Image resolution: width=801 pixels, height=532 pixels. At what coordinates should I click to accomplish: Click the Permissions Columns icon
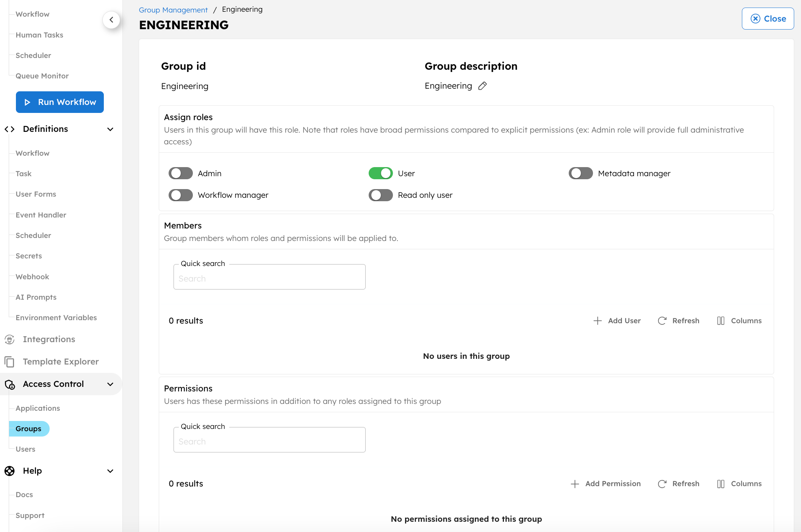pyautogui.click(x=721, y=484)
